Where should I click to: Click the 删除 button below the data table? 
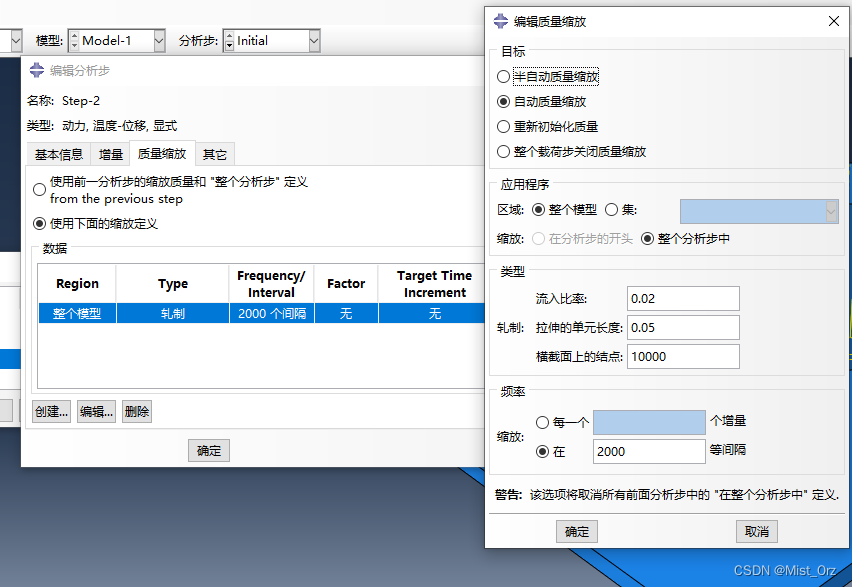(137, 411)
